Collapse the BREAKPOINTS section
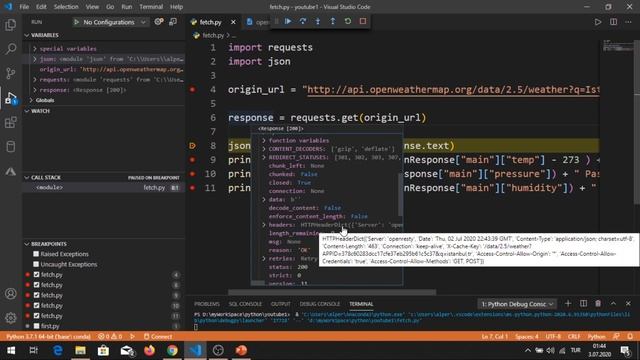 [x=27, y=244]
